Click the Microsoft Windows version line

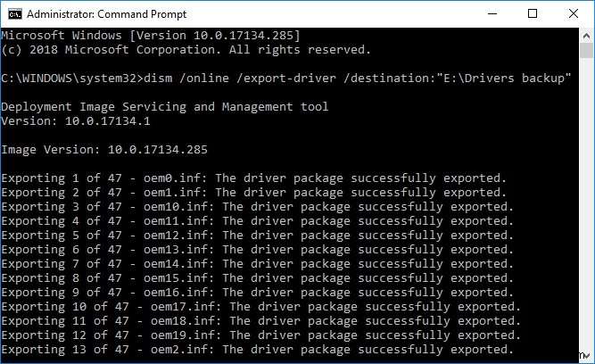[x=151, y=35]
